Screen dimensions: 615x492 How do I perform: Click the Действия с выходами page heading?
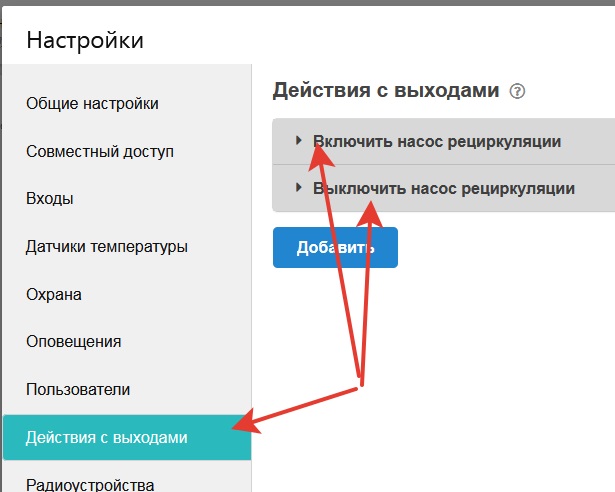tap(385, 91)
